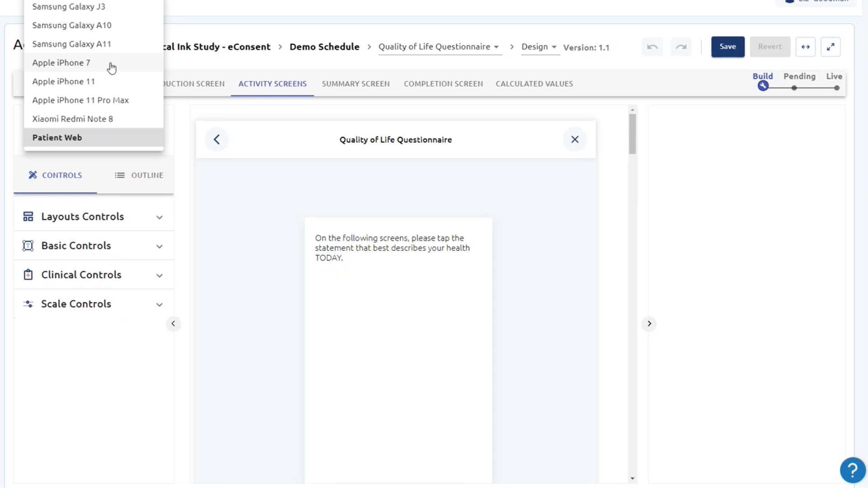Click the horizontal expand width icon
This screenshot has height=488, width=868.
click(805, 47)
